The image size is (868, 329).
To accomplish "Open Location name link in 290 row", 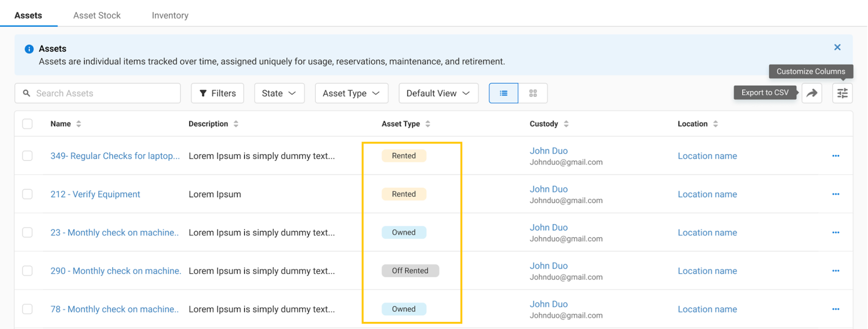I will [707, 270].
